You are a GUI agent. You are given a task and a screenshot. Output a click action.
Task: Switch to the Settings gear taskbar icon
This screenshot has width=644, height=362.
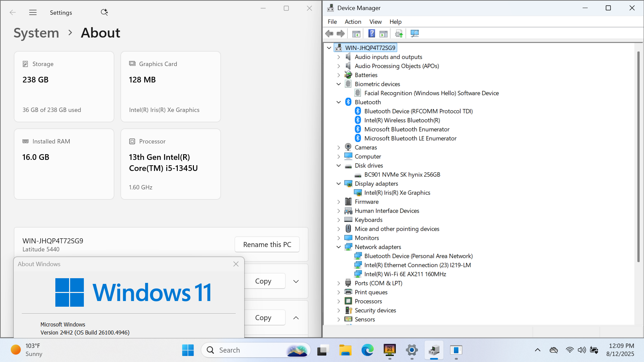click(412, 350)
